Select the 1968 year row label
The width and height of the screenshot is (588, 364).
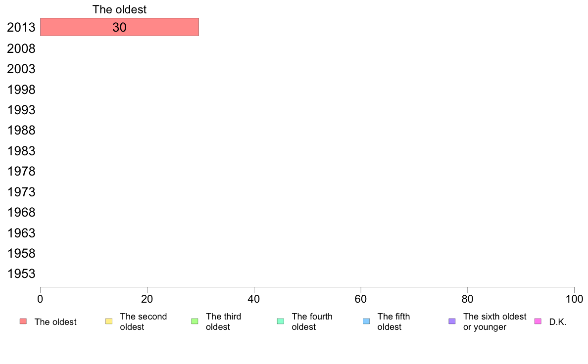coord(21,212)
